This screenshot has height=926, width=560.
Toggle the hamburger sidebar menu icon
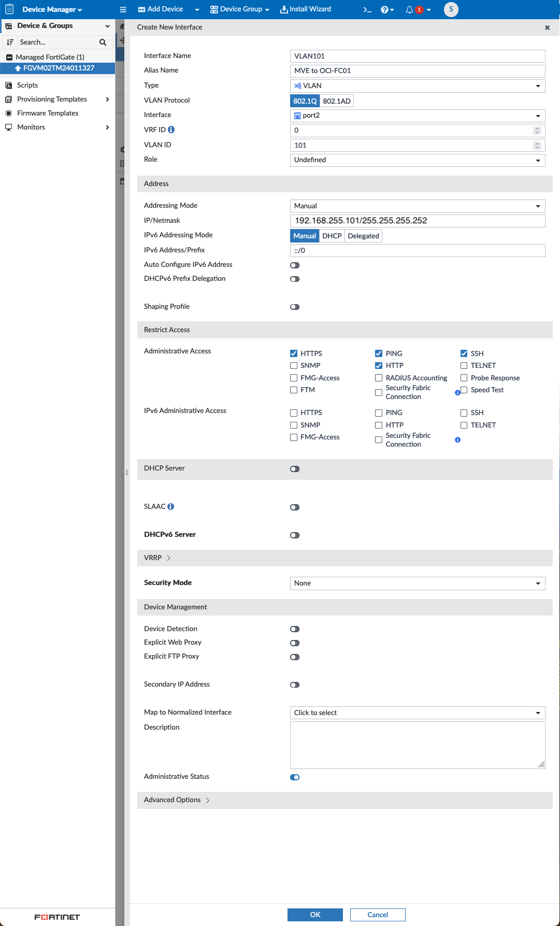123,9
